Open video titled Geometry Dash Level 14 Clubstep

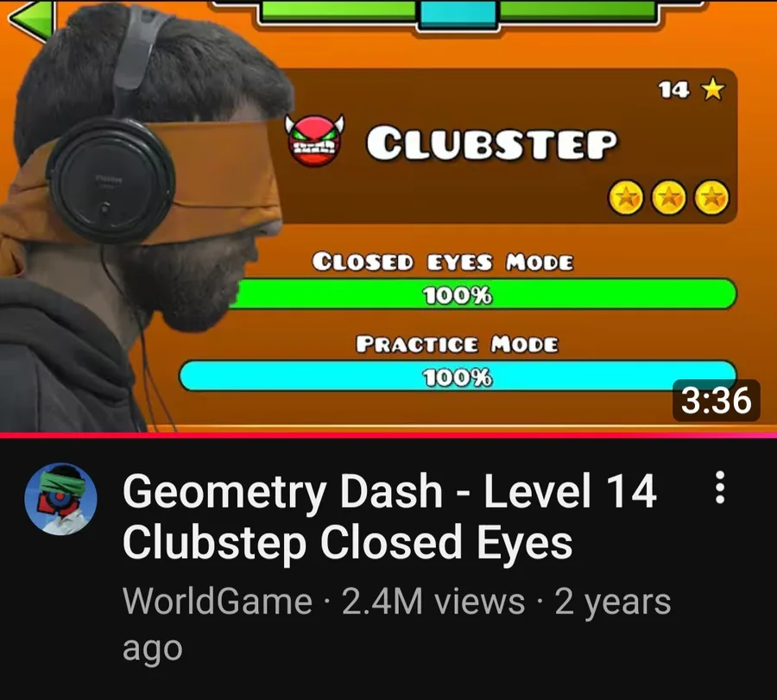point(389,517)
